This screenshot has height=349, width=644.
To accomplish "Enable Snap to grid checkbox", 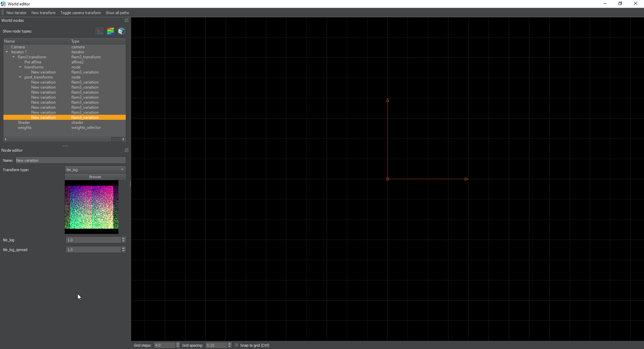I will pyautogui.click(x=236, y=345).
